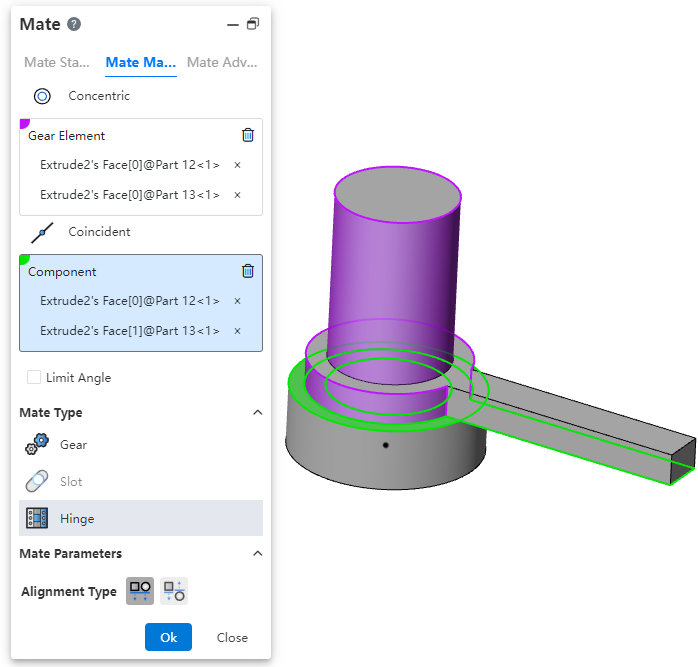Viewport: 698px width, 667px height.
Task: Activate the Component selection box
Action: [x=141, y=303]
